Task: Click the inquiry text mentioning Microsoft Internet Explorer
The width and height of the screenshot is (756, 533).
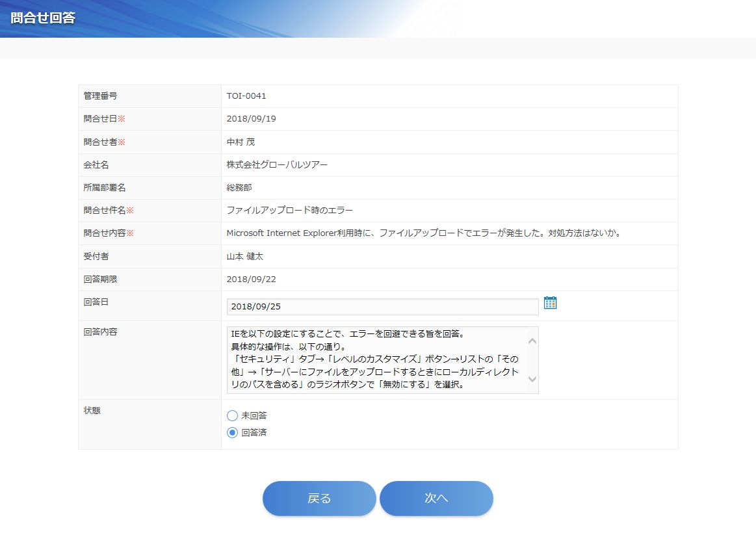Action: pos(421,233)
